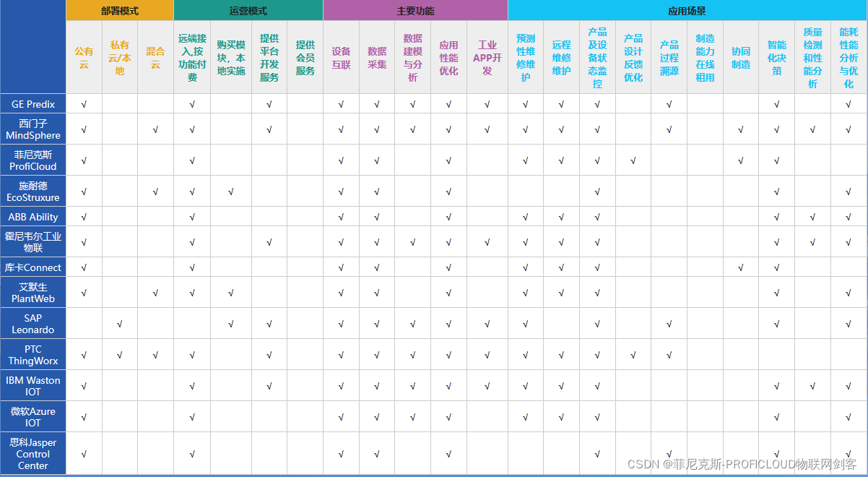The image size is (868, 477).
Task: Click the 协同制造 column header
Action: pos(741,58)
